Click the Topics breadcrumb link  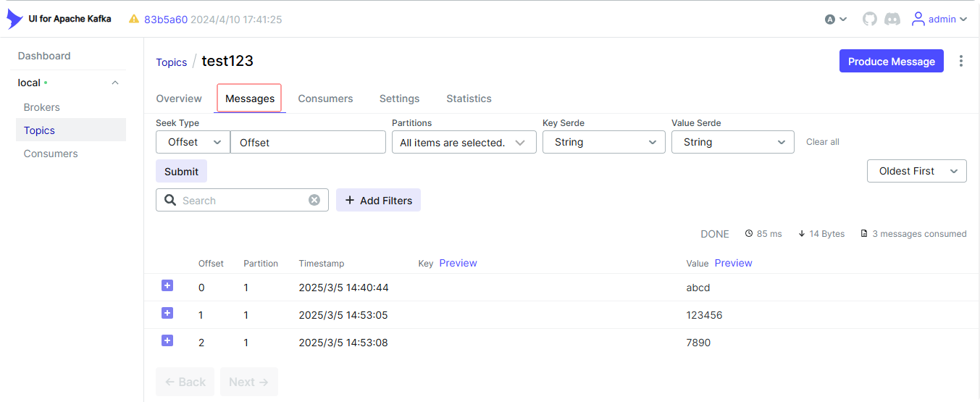pos(172,62)
